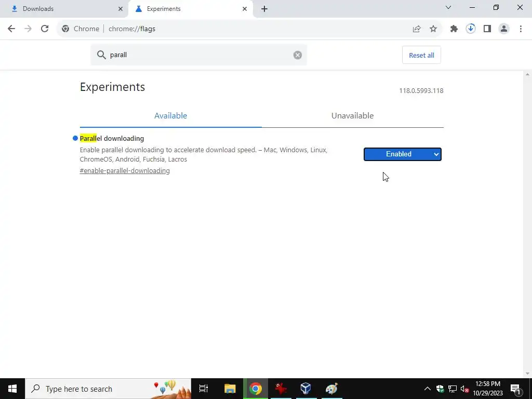Open the profile avatar menu
The width and height of the screenshot is (532, 399).
tap(504, 29)
